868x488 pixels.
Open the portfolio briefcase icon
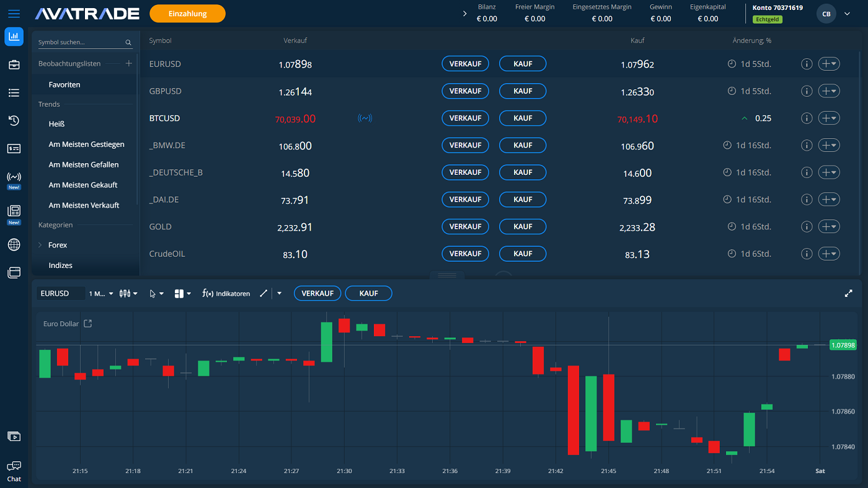[14, 64]
